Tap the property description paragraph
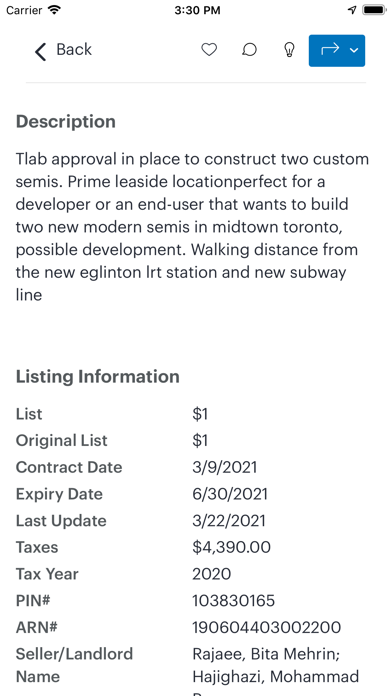The height and width of the screenshot is (696, 392). (x=192, y=227)
